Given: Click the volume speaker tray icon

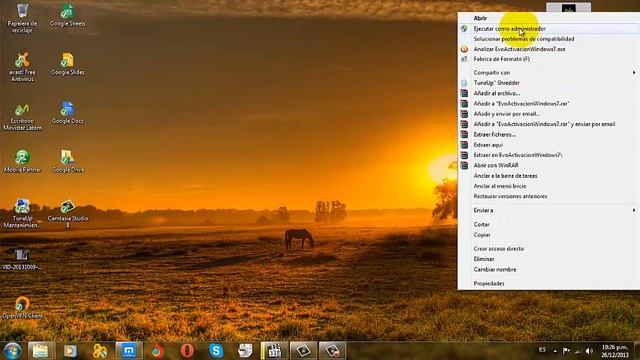Looking at the screenshot, I should 589,351.
